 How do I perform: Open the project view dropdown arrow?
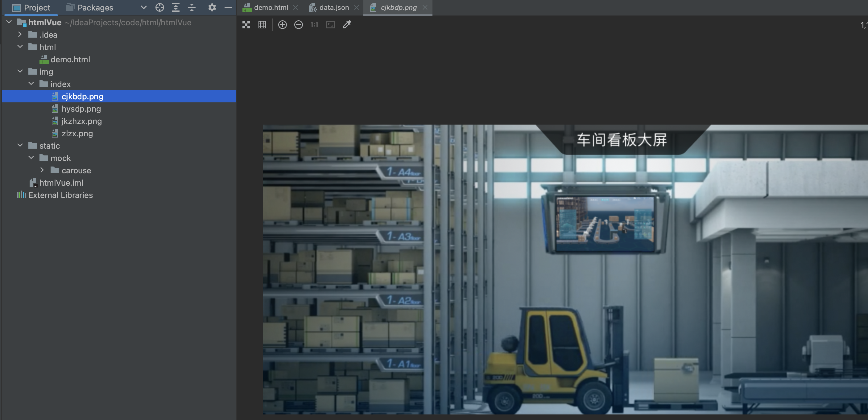point(143,7)
